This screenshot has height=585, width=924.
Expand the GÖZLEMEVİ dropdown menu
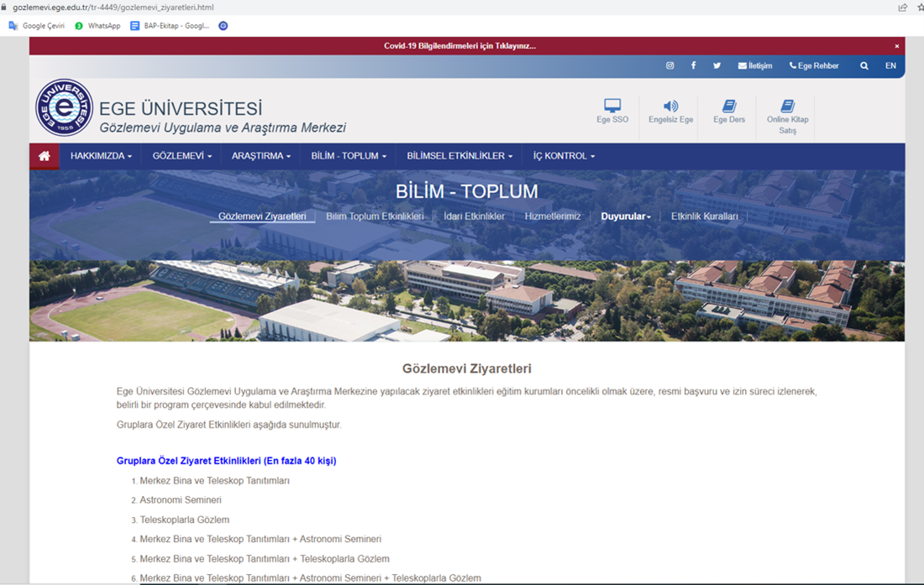click(x=181, y=156)
